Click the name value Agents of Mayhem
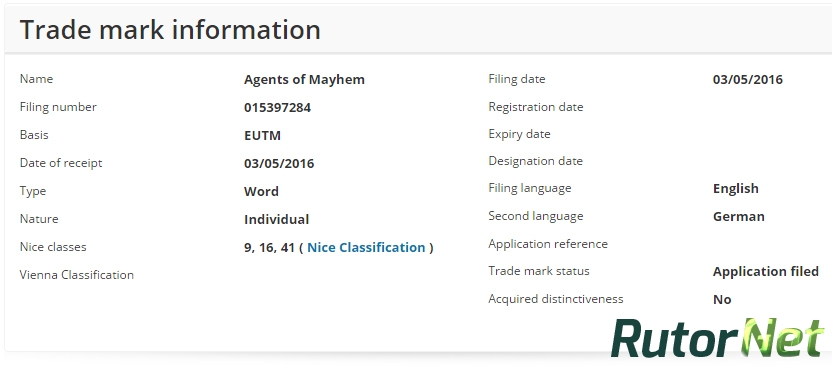 click(x=304, y=80)
